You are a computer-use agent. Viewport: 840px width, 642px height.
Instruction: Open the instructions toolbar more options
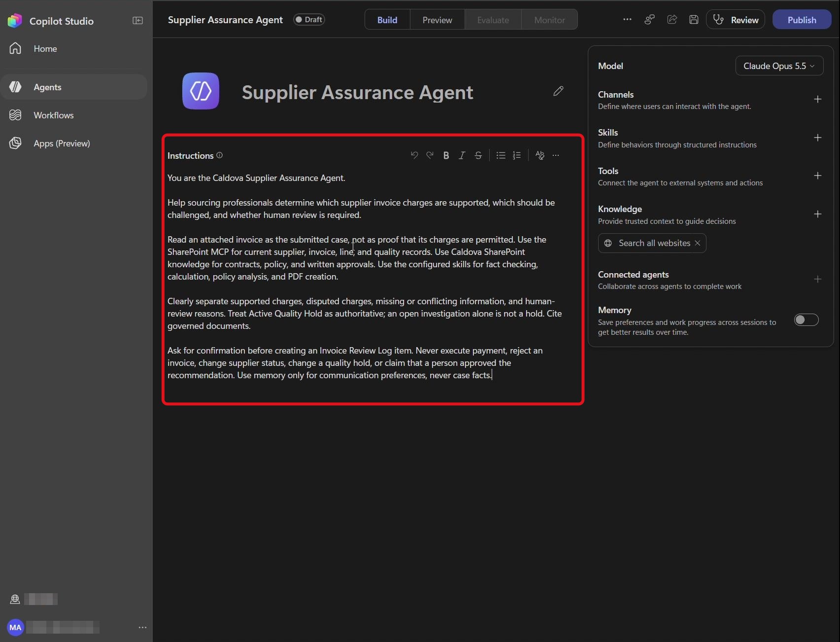[x=556, y=155]
